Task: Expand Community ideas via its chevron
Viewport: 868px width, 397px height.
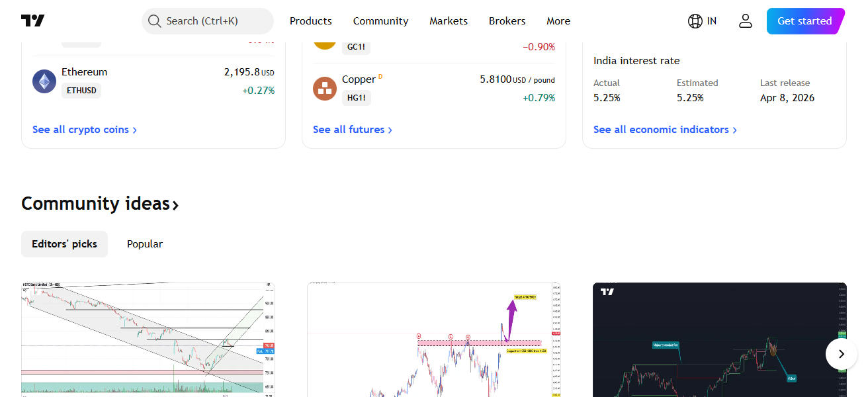Action: [175, 205]
